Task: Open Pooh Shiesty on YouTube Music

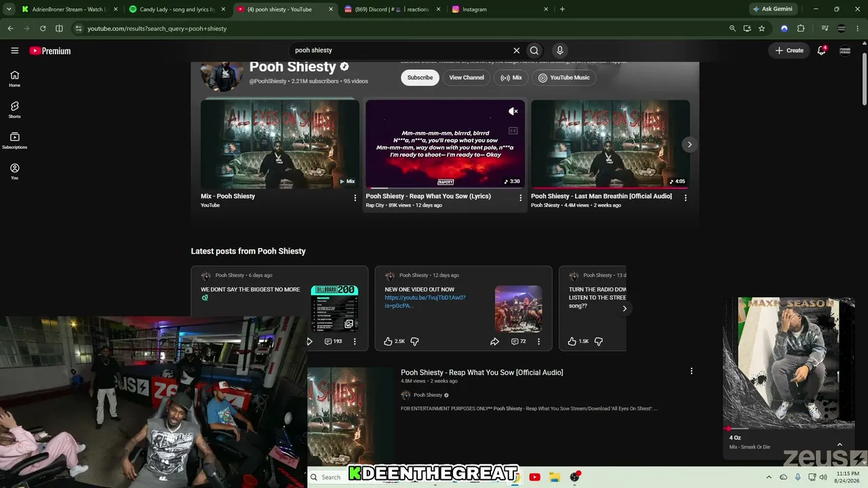Action: pyautogui.click(x=564, y=77)
